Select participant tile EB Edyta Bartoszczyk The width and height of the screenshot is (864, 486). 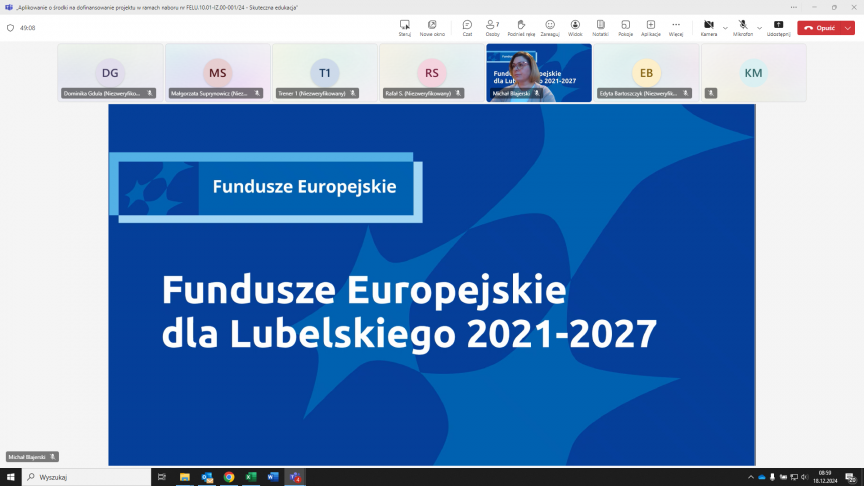(646, 73)
